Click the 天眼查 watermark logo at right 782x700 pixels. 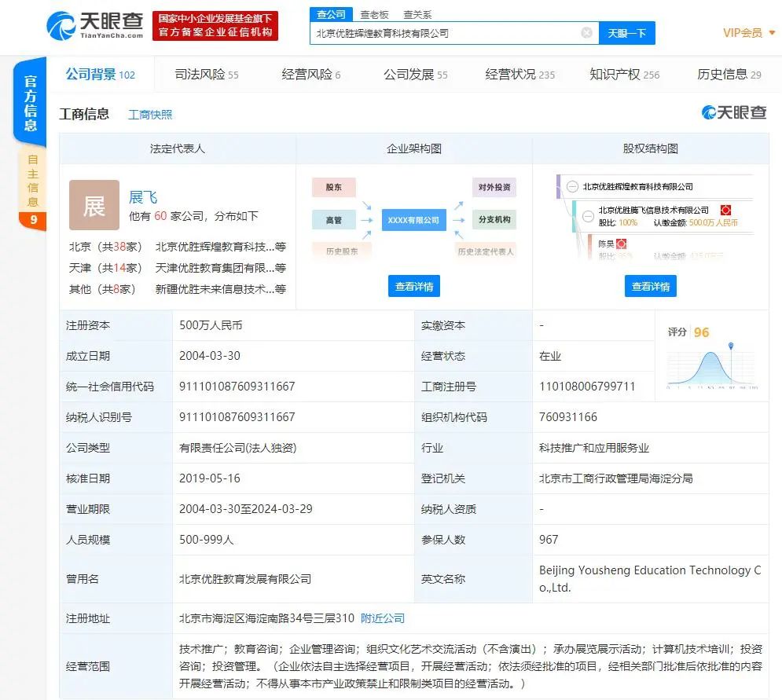(734, 113)
